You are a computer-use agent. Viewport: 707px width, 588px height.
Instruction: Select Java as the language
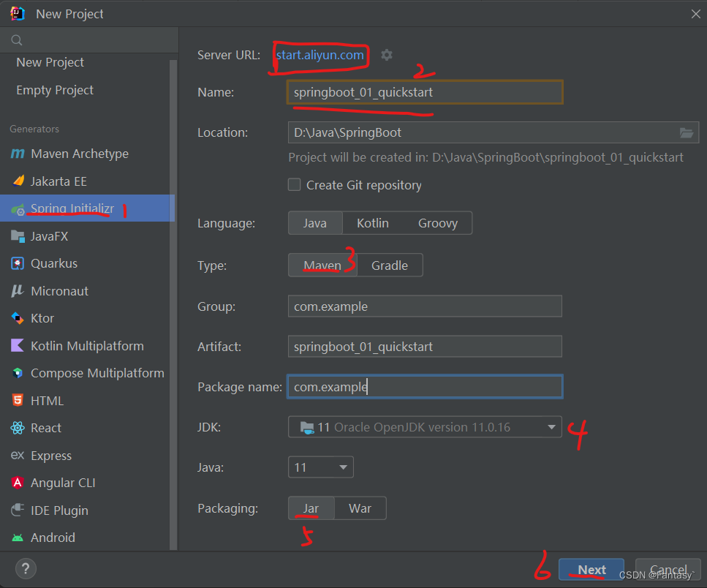(314, 223)
